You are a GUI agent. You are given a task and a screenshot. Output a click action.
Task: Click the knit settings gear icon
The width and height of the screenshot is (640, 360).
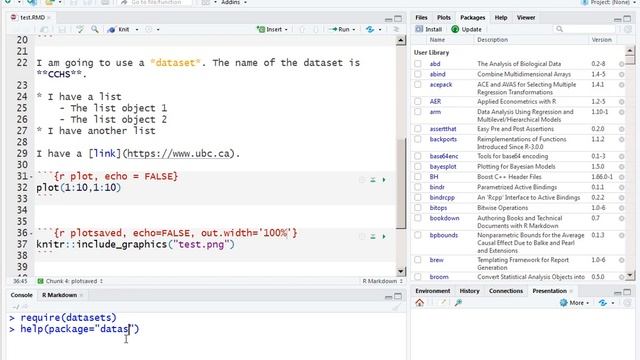coord(149,29)
